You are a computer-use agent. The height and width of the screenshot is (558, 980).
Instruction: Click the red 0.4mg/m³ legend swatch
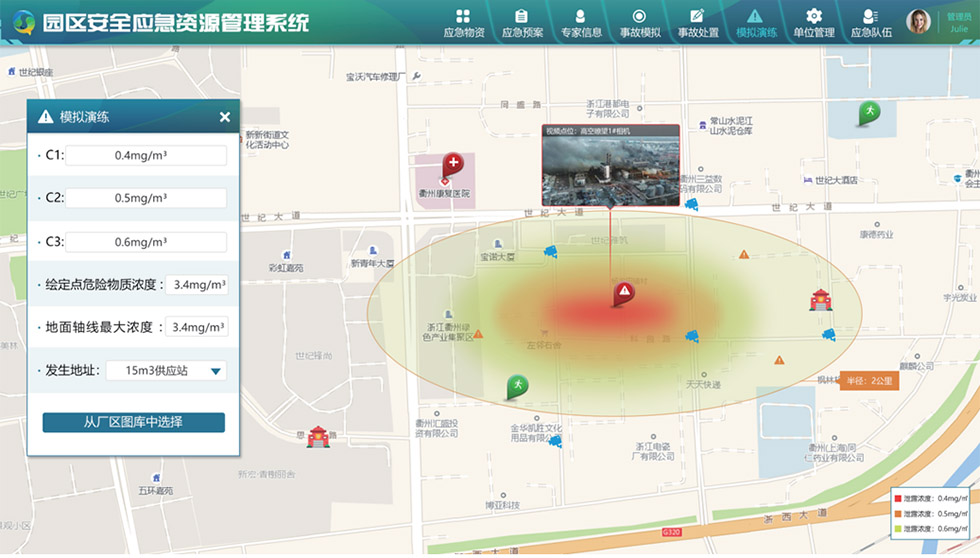tap(897, 498)
